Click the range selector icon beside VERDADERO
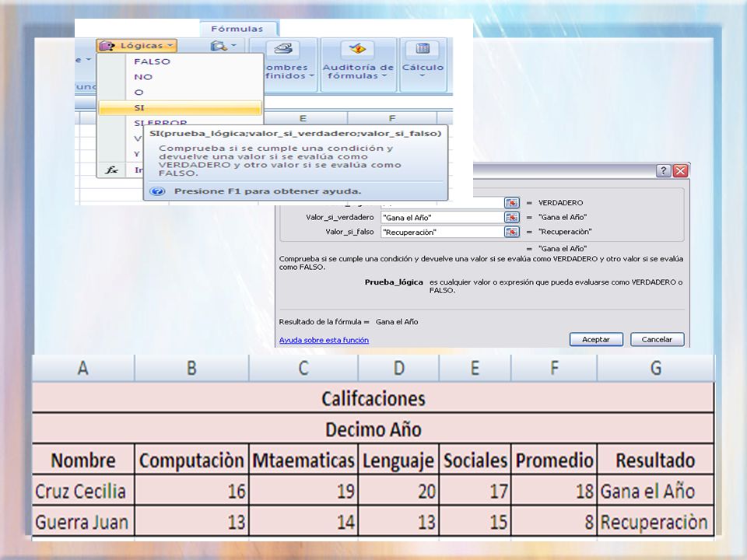747x560 pixels. click(x=512, y=202)
